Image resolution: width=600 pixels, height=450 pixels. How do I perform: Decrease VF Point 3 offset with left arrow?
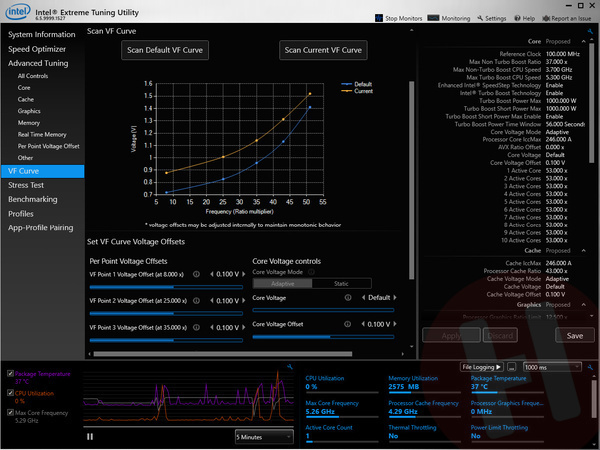[x=212, y=328]
